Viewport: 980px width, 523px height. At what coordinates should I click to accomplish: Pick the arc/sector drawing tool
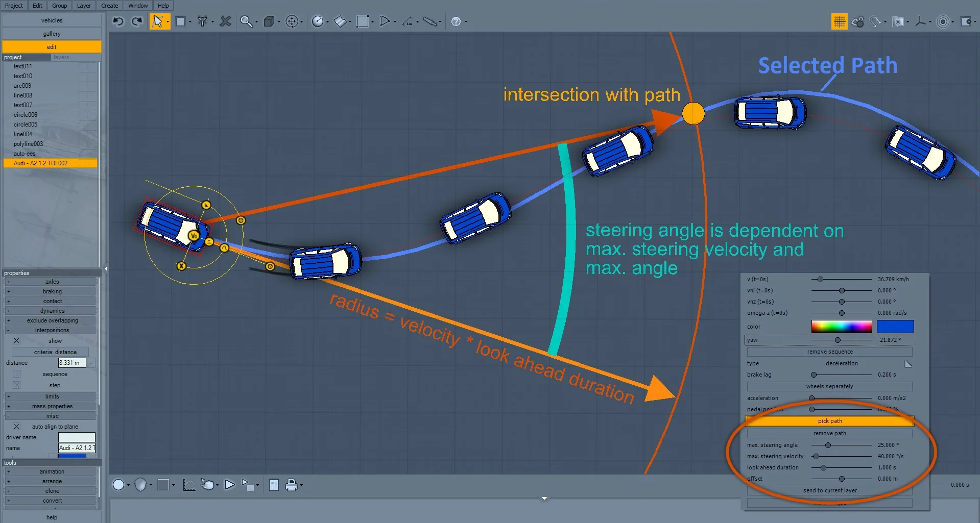point(385,21)
